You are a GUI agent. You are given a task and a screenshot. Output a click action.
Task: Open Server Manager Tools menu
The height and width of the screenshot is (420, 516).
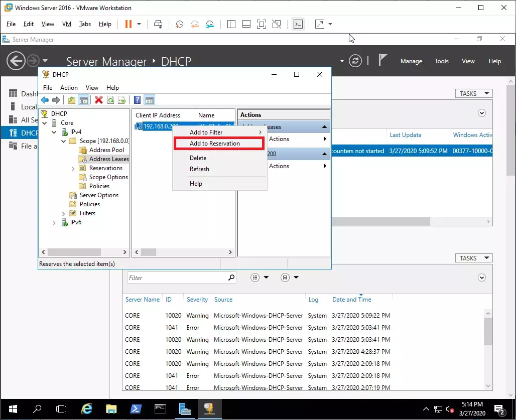[441, 61]
